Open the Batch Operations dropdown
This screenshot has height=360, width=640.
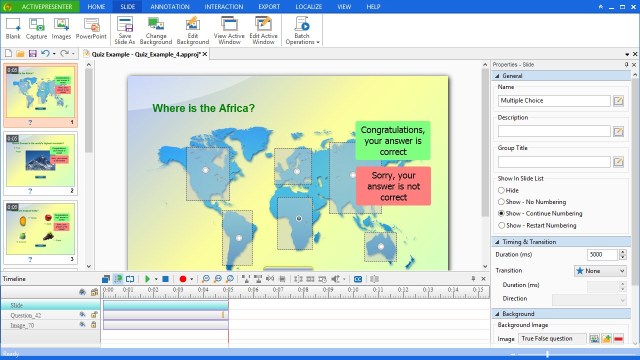coord(302,31)
